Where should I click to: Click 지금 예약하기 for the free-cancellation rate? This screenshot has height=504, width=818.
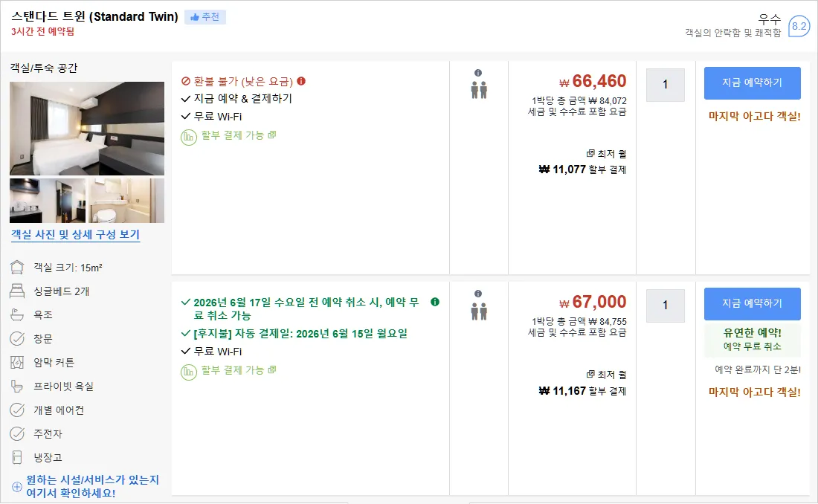753,303
